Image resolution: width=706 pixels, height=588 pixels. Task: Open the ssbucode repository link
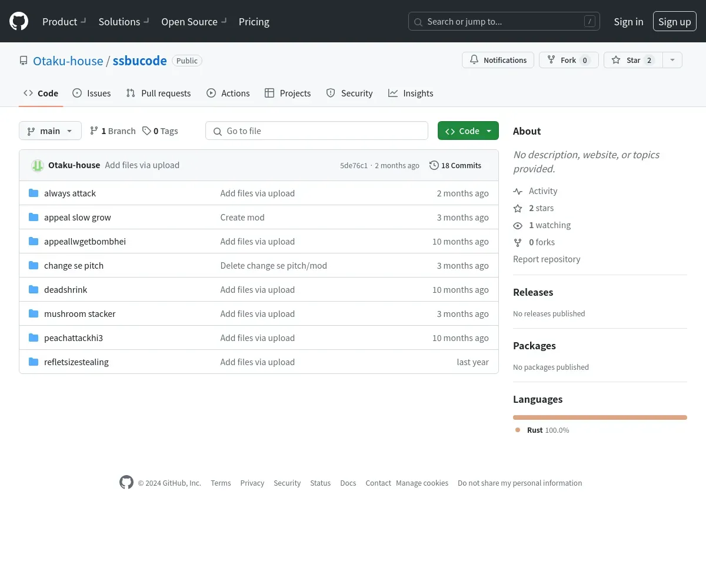click(139, 61)
